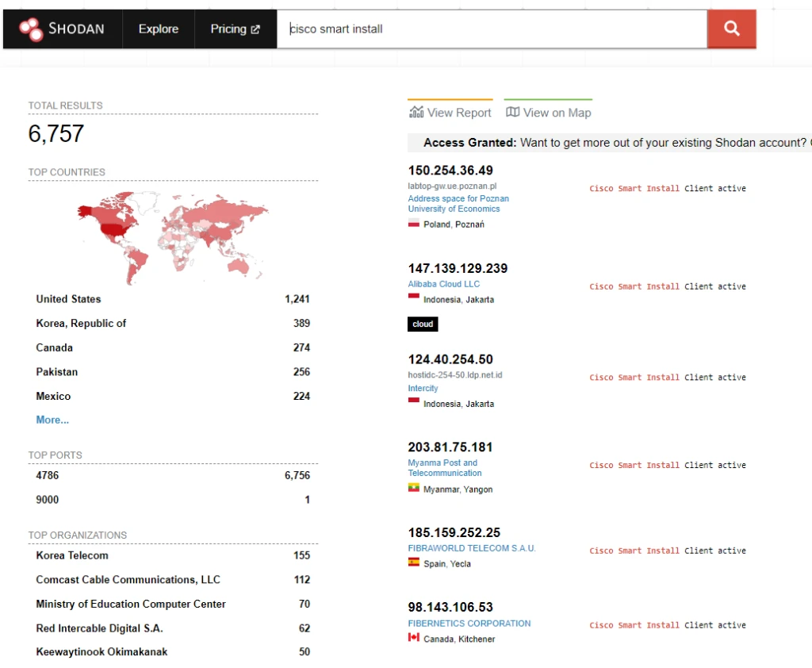This screenshot has width=812, height=668.
Task: Open the Explore menu item
Action: 159,29
